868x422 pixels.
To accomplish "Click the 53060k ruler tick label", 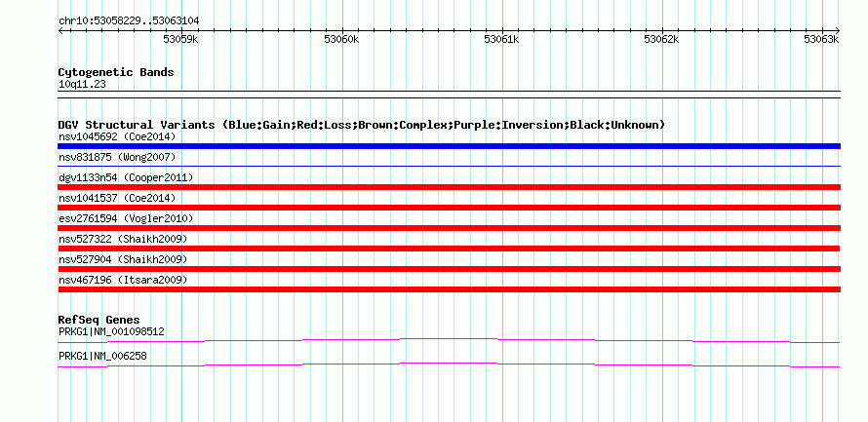I will coord(341,39).
